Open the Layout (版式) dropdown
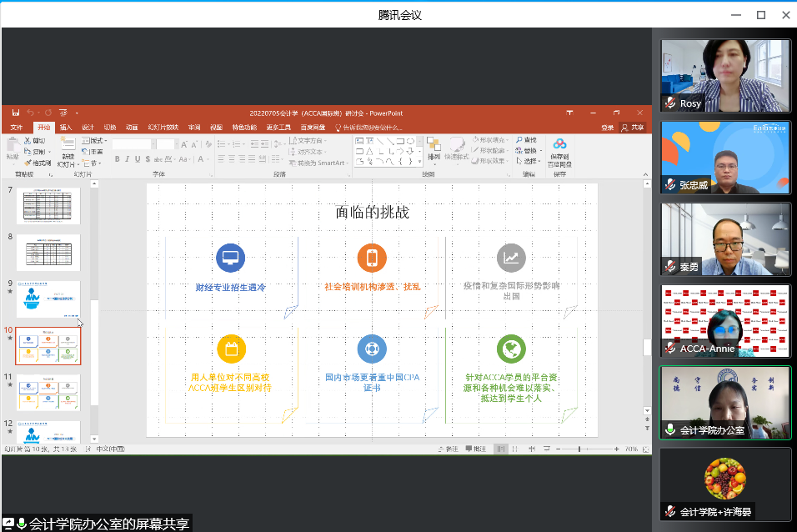The image size is (797, 532). click(x=96, y=141)
